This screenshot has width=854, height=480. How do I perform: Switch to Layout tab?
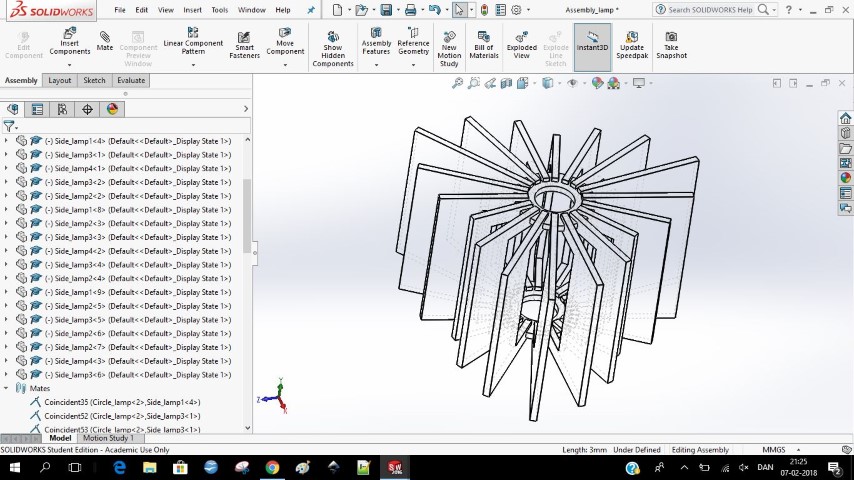[x=59, y=80]
